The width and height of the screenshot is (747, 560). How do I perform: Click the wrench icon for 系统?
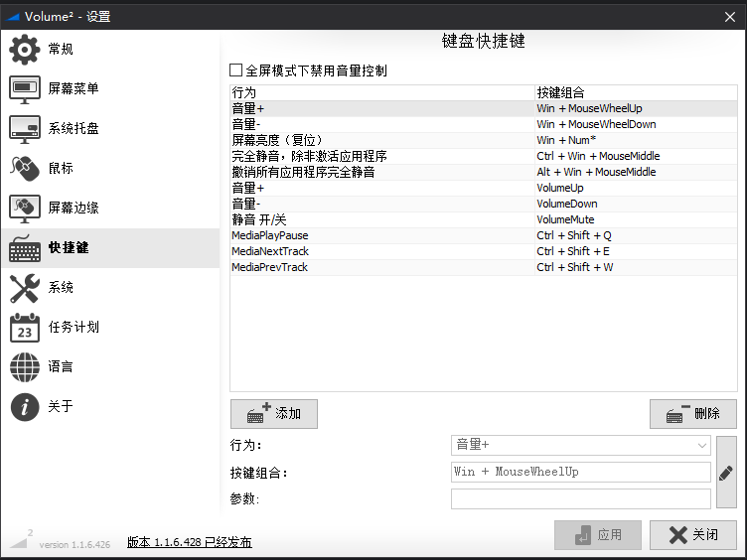[x=25, y=287]
